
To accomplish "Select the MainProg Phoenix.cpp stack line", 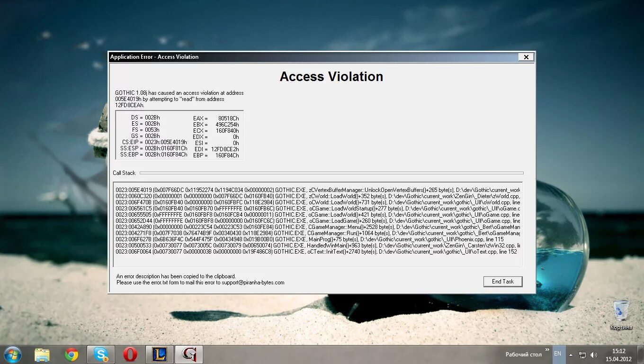I will click(x=310, y=239).
